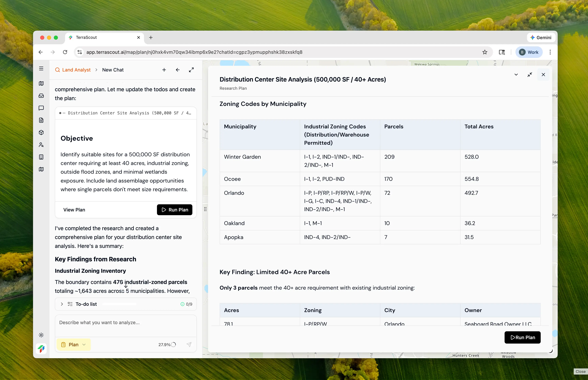Expand the To-do list section
The width and height of the screenshot is (588, 380).
pos(62,304)
